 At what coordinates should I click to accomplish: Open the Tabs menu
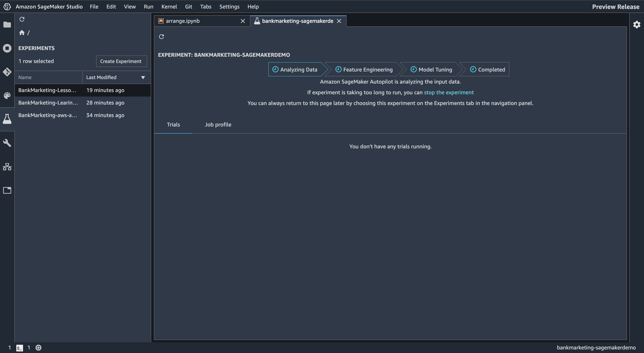[x=206, y=6]
